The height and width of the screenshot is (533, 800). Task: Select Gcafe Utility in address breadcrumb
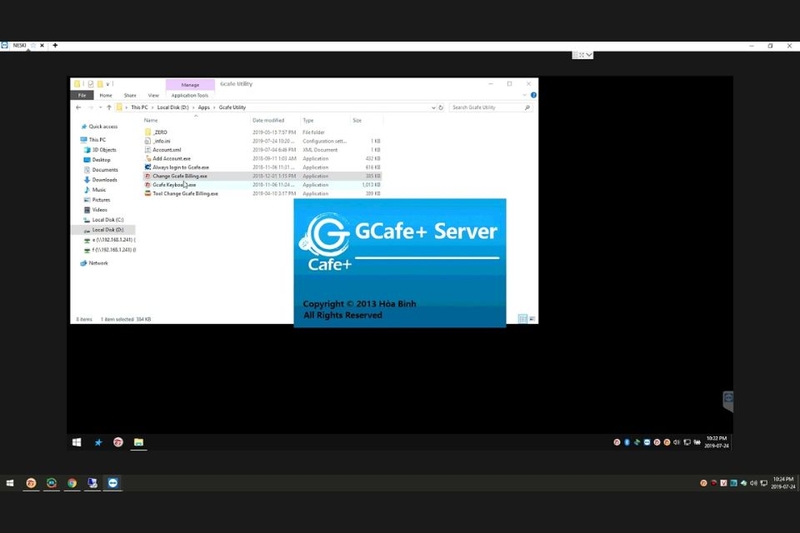point(232,108)
